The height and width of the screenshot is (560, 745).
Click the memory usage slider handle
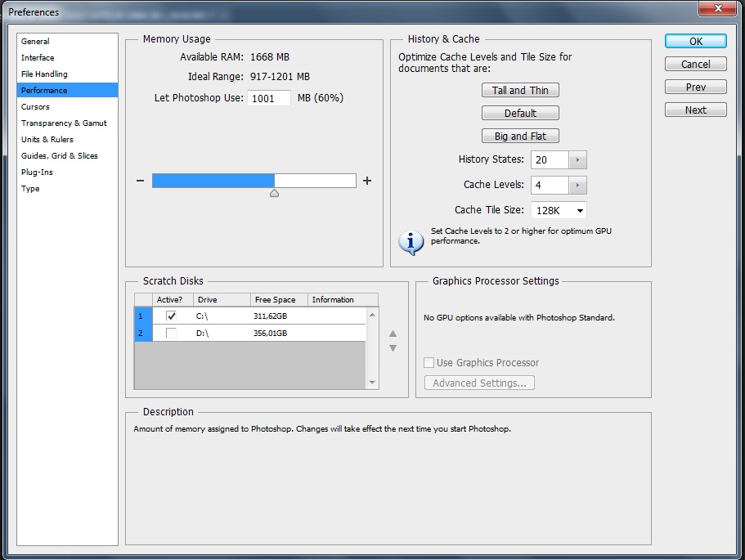(x=274, y=193)
